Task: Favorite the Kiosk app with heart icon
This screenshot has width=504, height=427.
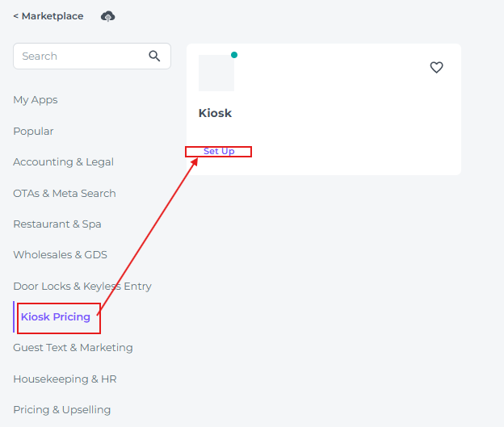Action: pos(436,68)
